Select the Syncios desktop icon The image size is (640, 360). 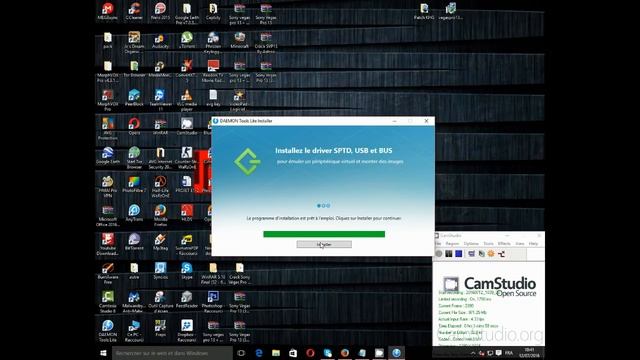pyautogui.click(x=160, y=271)
